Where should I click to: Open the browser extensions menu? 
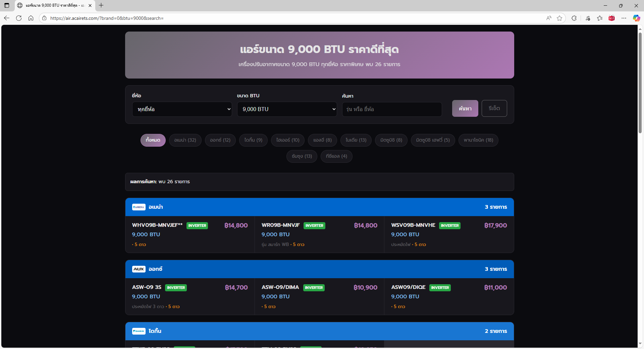(574, 18)
